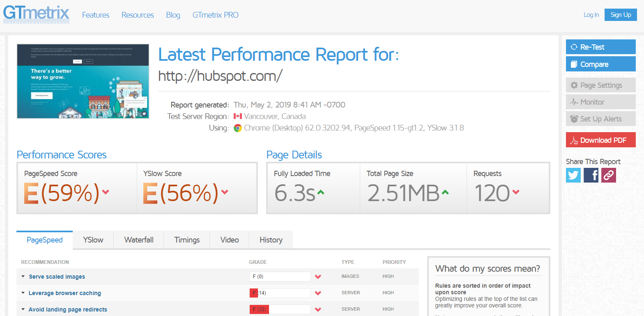Switch to the YSlow tab
The width and height of the screenshot is (644, 316).
(x=93, y=240)
